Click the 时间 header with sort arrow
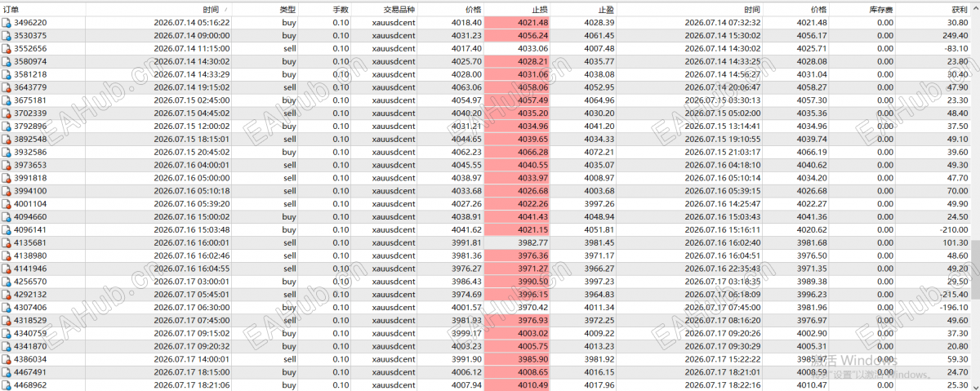The width and height of the screenshot is (980, 391). [216, 9]
